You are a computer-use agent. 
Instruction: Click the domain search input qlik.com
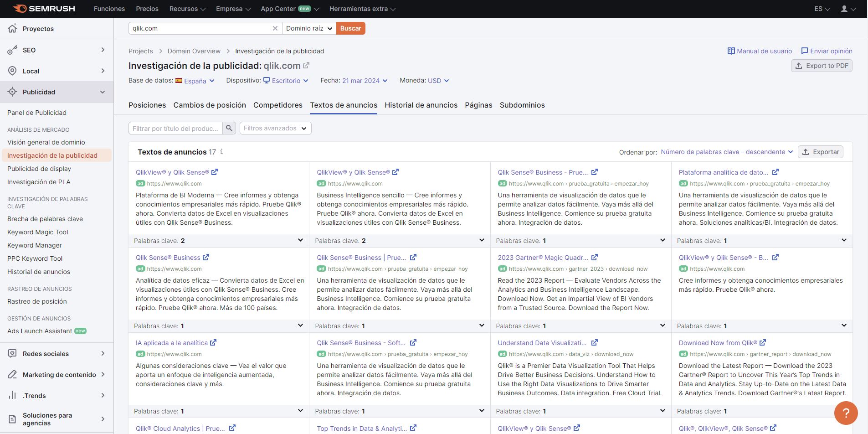click(x=200, y=28)
